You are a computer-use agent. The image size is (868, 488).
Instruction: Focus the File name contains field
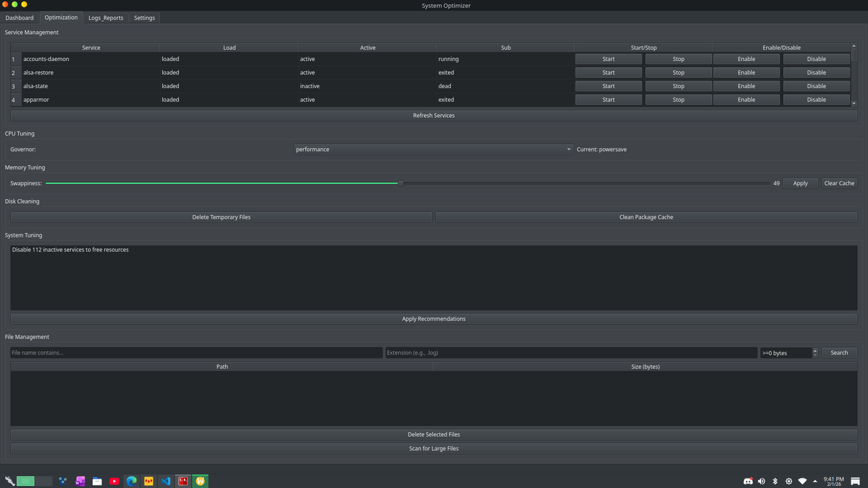[x=197, y=352]
